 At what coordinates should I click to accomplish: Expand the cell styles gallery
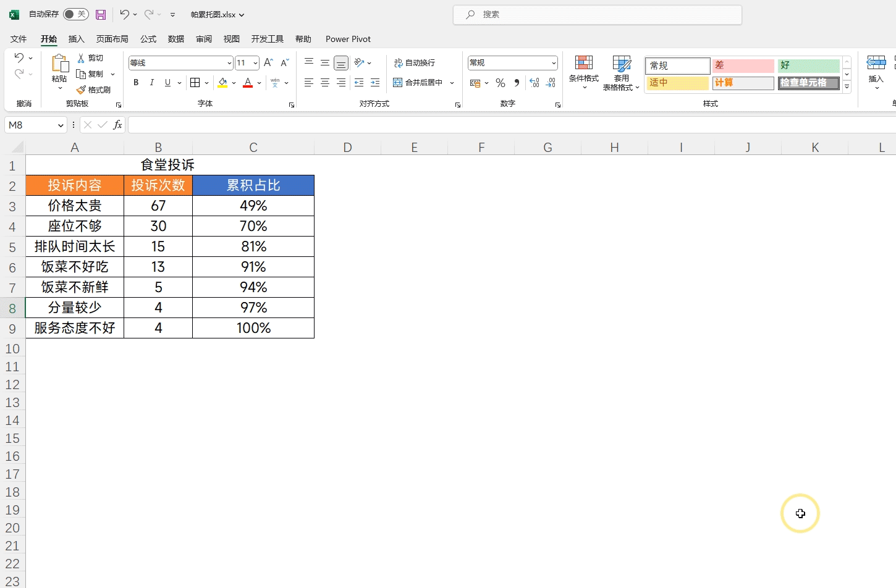pyautogui.click(x=847, y=88)
